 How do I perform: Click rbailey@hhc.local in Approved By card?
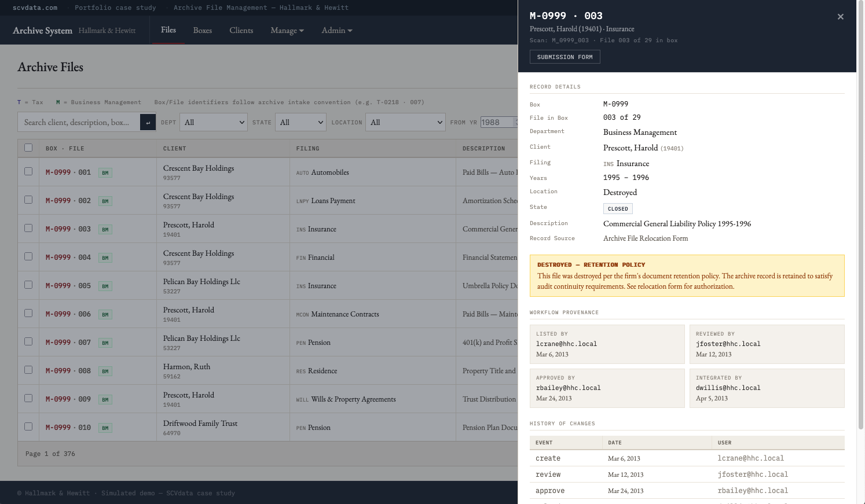point(569,388)
